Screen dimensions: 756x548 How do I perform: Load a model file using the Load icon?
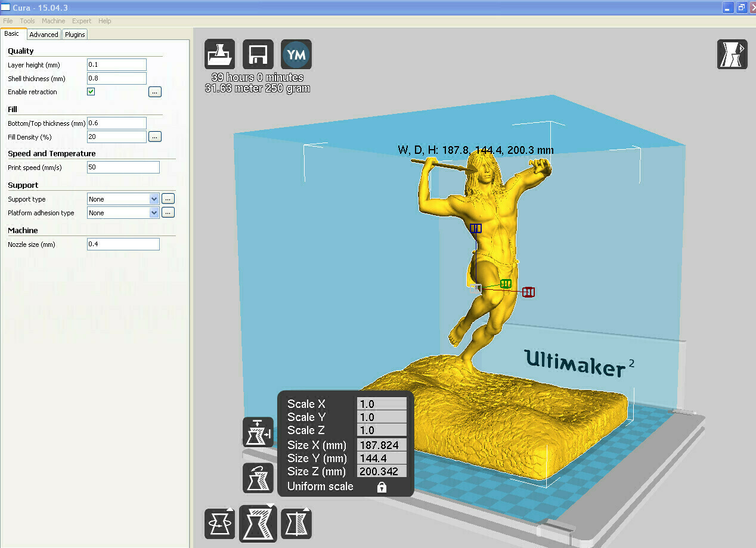click(219, 54)
